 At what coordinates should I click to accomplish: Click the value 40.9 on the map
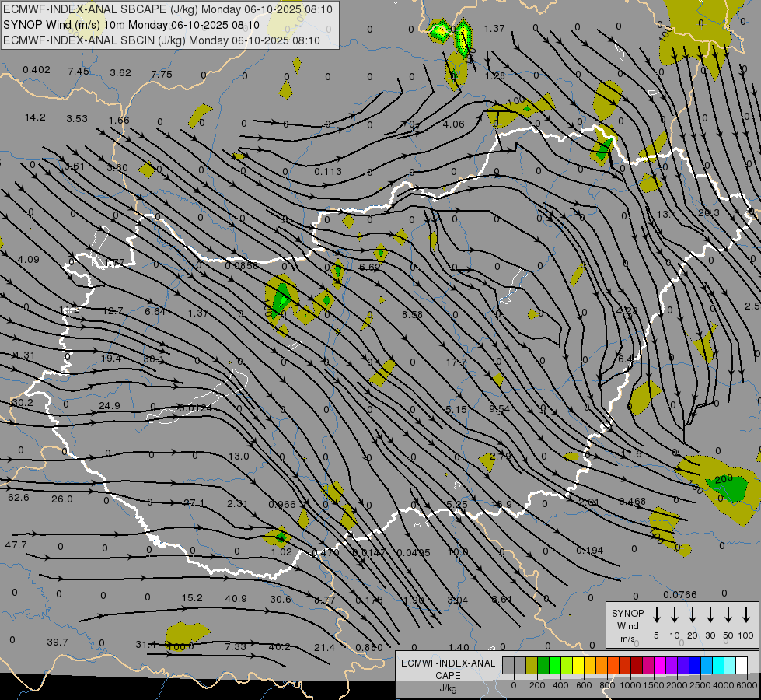[236, 598]
